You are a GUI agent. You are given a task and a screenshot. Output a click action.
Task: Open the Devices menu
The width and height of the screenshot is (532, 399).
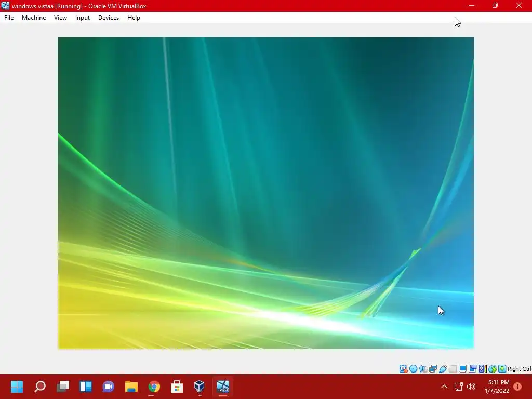[x=109, y=18]
